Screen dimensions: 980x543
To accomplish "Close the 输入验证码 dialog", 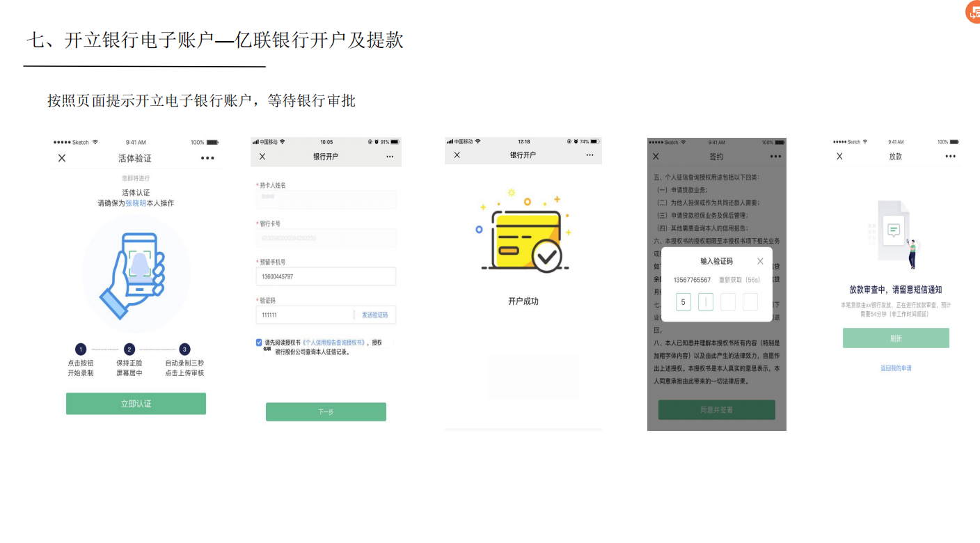I will [x=760, y=261].
